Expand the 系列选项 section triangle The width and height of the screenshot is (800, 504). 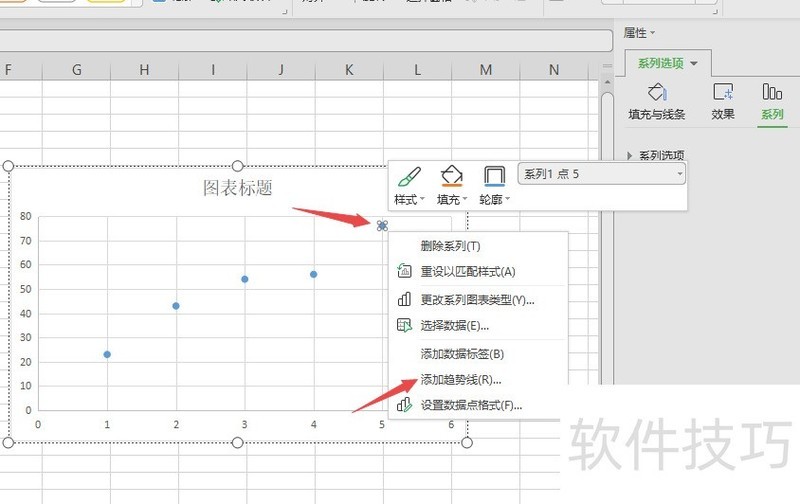pyautogui.click(x=630, y=155)
